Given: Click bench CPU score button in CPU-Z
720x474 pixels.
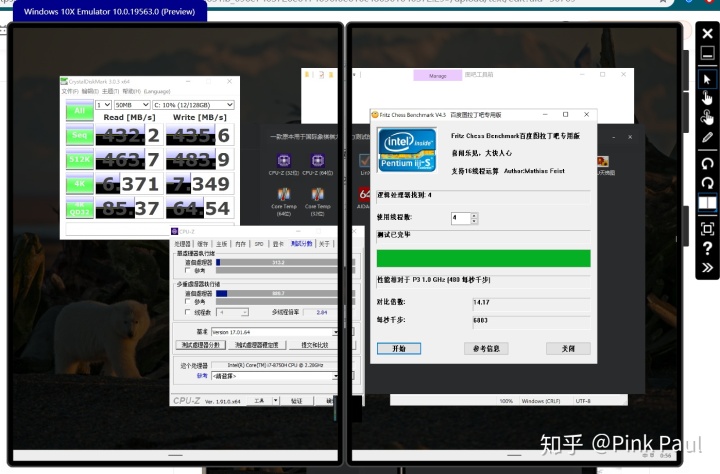Looking at the screenshot, I should pyautogui.click(x=201, y=344).
